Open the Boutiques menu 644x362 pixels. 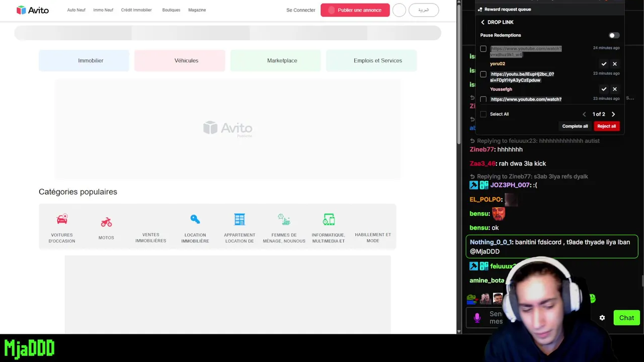point(171,10)
